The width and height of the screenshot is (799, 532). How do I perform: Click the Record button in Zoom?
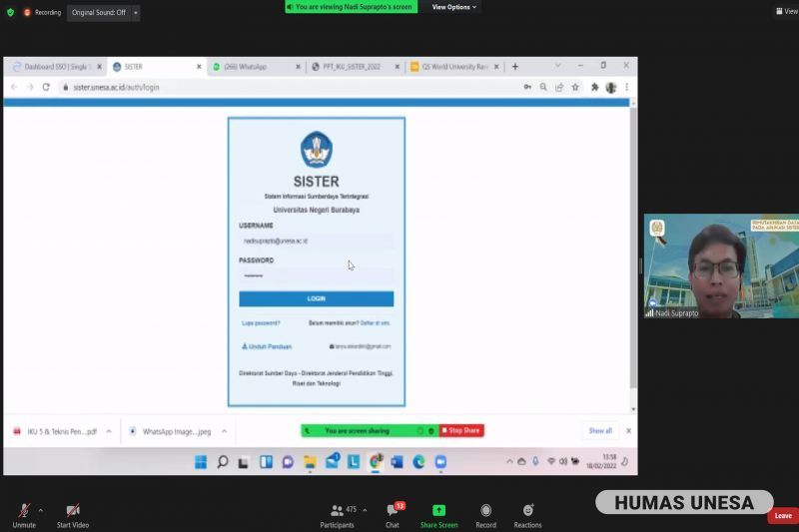click(x=485, y=516)
